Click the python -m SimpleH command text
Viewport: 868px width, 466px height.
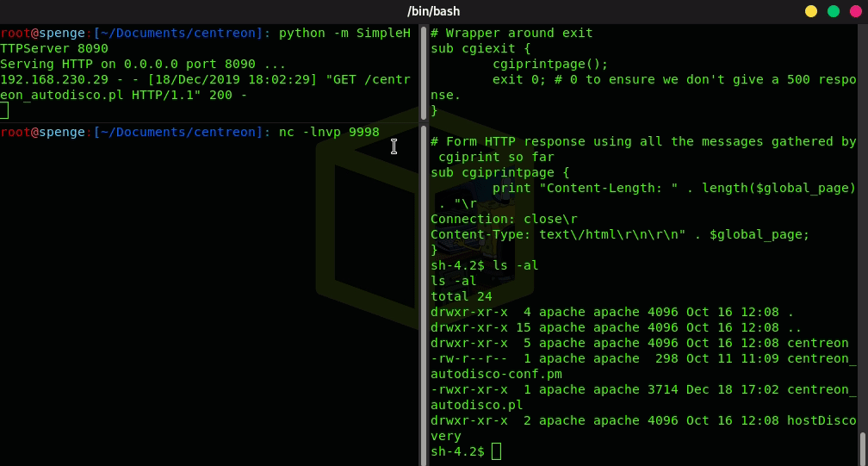tap(344, 34)
